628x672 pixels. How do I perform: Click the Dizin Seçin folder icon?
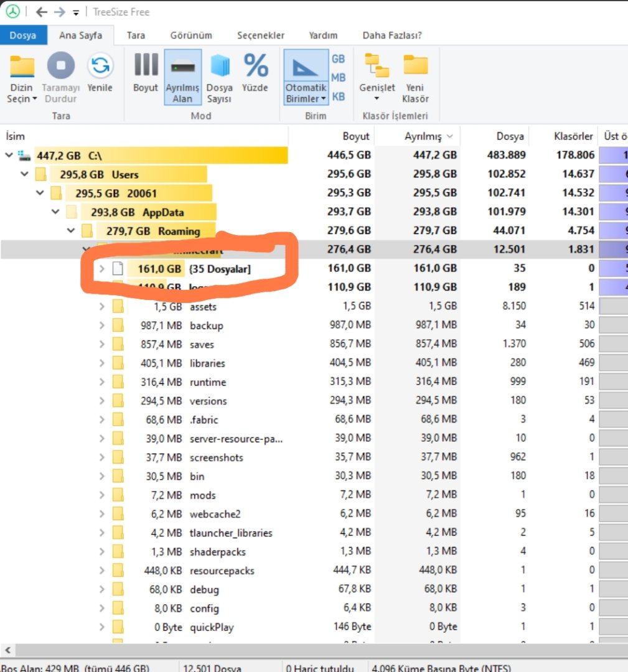[21, 66]
